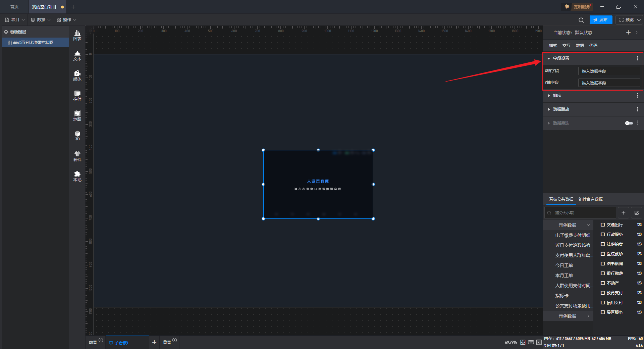Image resolution: width=644 pixels, height=349 pixels.
Task: Focus the data search box (区分大小写)
Action: (x=580, y=213)
